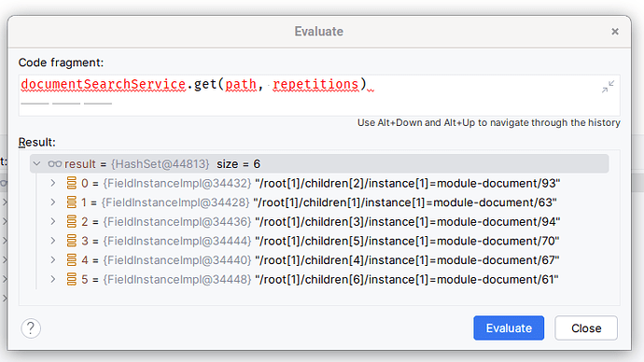Select the text {FieldInstanceImpl@34432}

[177, 183]
